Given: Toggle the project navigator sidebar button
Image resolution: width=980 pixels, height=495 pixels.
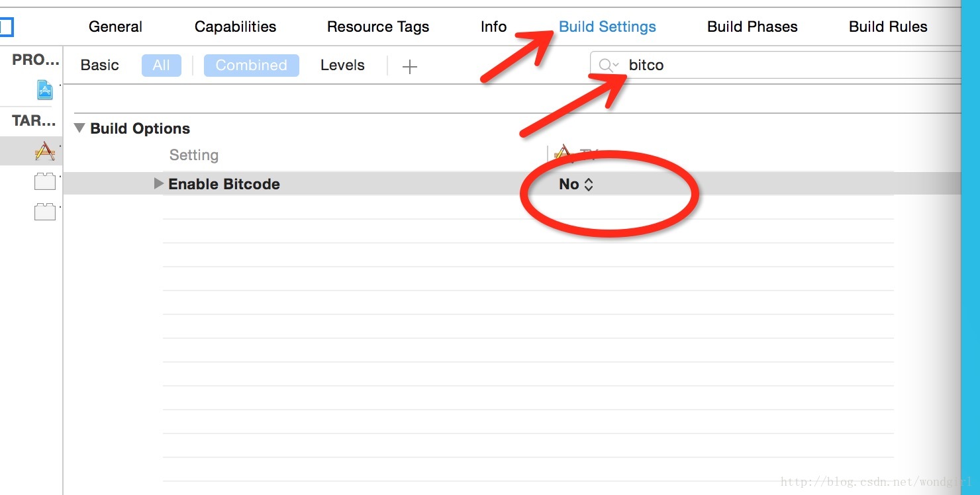Looking at the screenshot, I should point(6,27).
